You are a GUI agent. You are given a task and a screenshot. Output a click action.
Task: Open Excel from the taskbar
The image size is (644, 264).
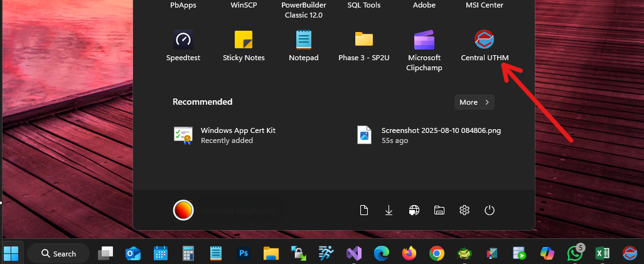[603, 253]
